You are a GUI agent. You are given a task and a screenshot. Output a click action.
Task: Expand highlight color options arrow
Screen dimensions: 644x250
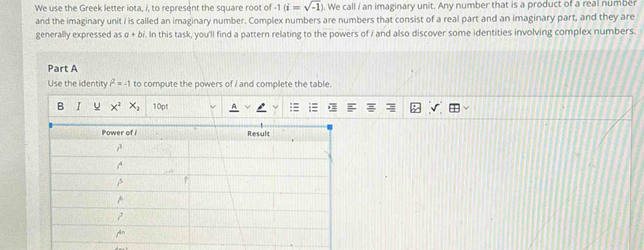[275, 108]
